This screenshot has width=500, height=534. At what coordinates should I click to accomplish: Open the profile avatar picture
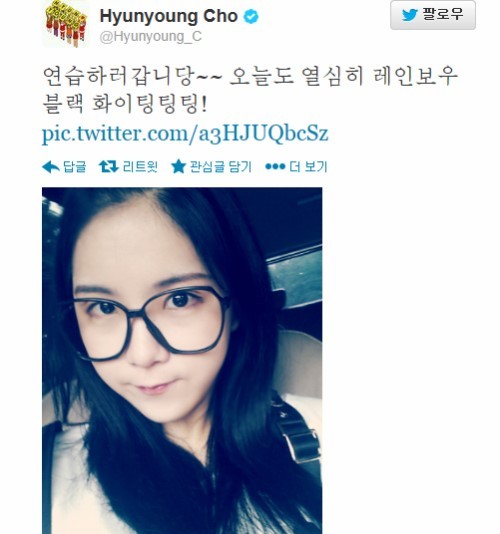pyautogui.click(x=66, y=24)
